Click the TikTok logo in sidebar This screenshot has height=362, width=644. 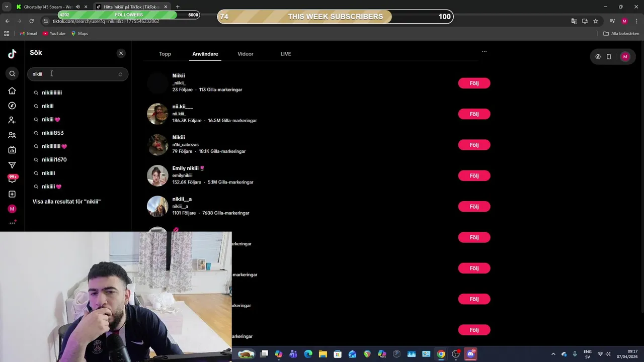click(12, 54)
